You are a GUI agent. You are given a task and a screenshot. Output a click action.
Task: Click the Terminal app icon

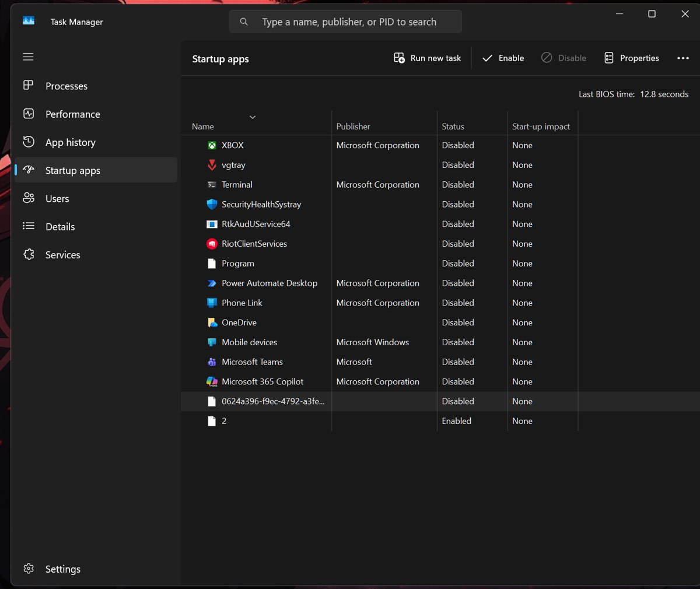(x=212, y=184)
